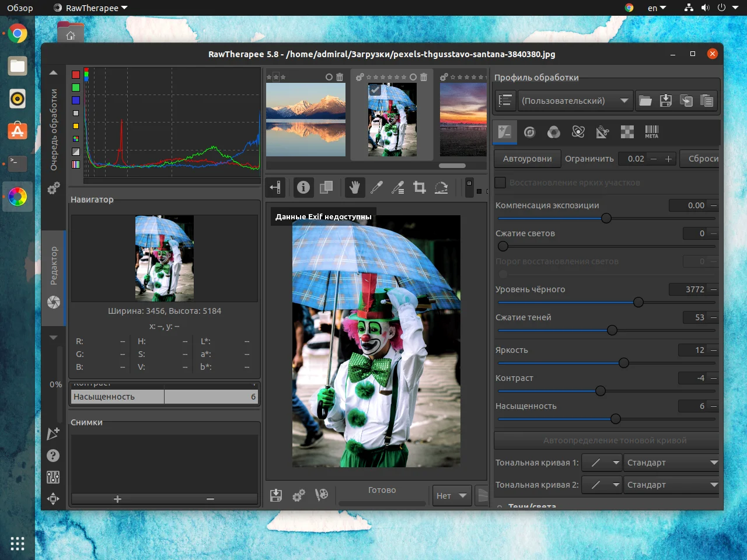Select the Hand navigation tool
This screenshot has width=747, height=560.
(x=354, y=187)
